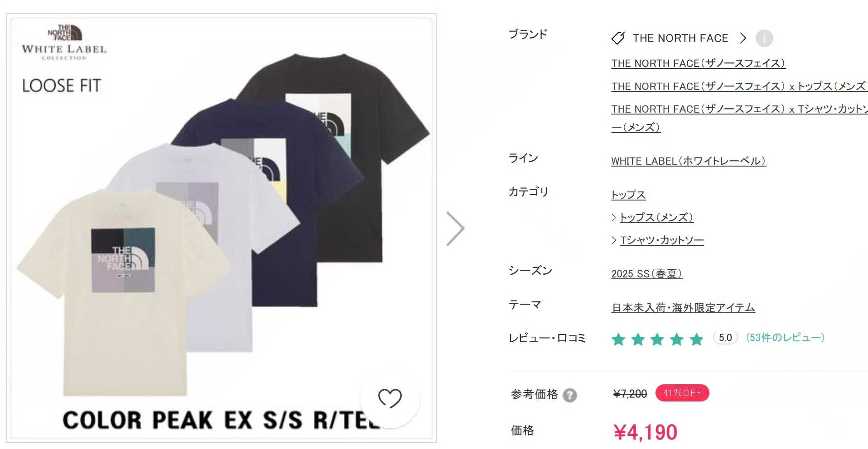
Task: Open brand info circle icon
Action: click(764, 38)
